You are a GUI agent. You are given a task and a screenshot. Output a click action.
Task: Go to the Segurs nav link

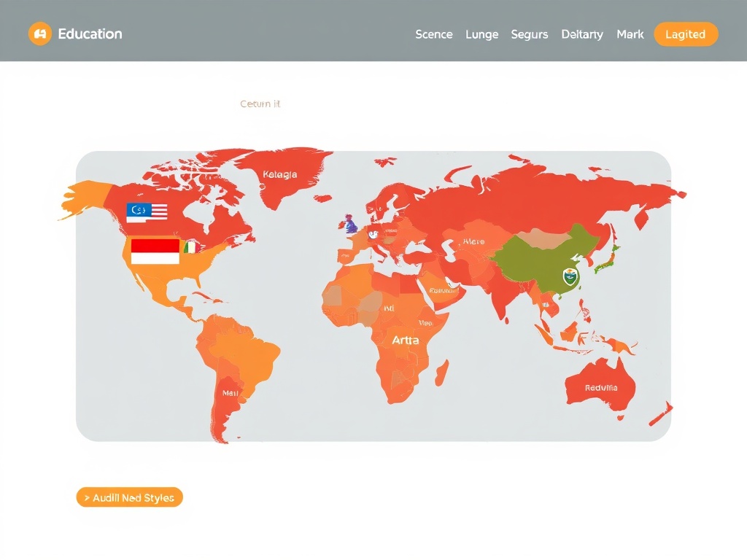530,34
